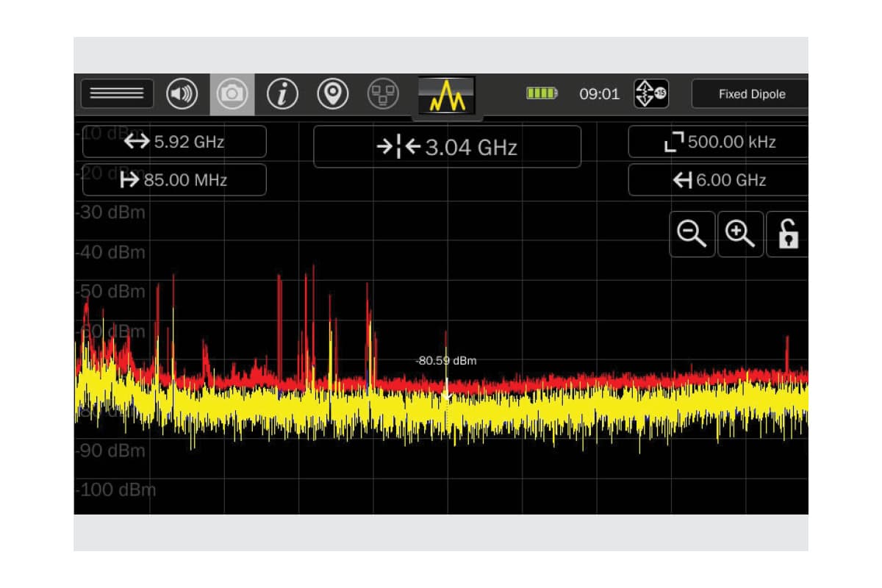Edit the 85.00 MHz start frequency
Image resolution: width=882 pixels, height=588 pixels.
pyautogui.click(x=174, y=180)
